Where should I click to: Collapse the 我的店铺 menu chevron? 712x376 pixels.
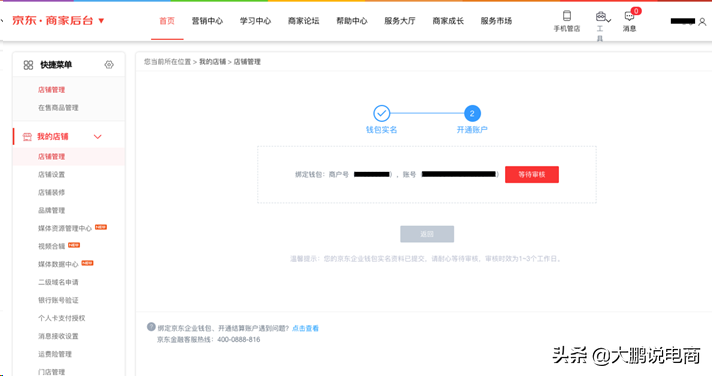98,137
